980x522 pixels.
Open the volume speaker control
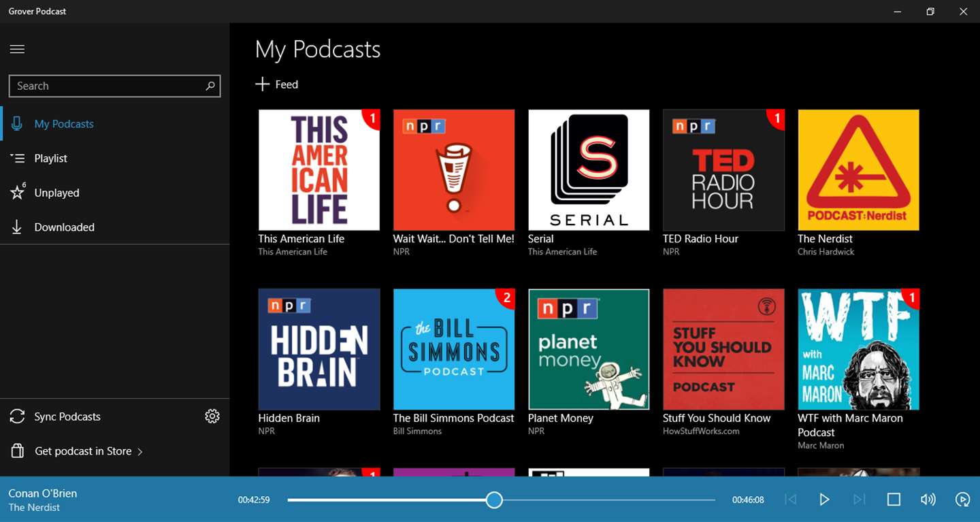[928, 500]
